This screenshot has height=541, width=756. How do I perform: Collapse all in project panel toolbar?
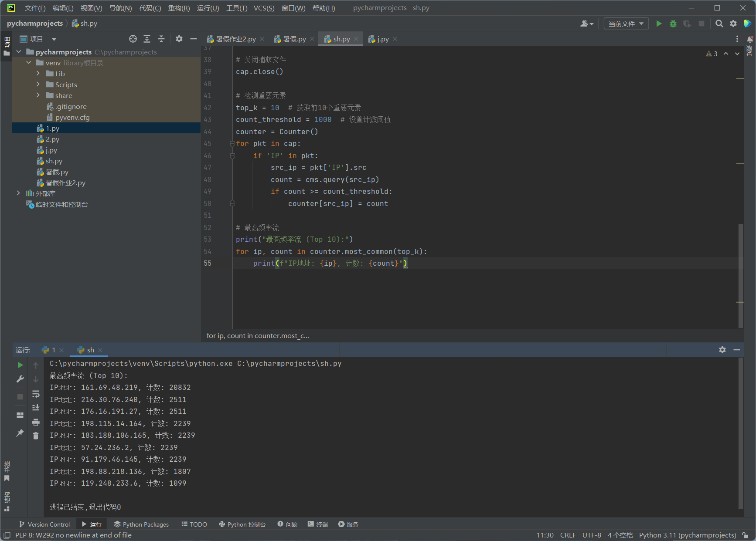[161, 39]
